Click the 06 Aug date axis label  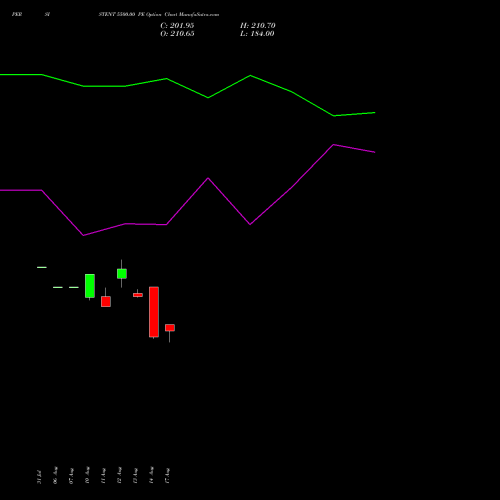55,475
